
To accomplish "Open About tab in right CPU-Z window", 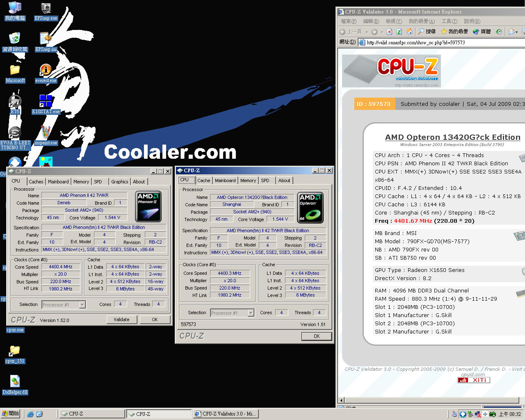I will click(284, 180).
